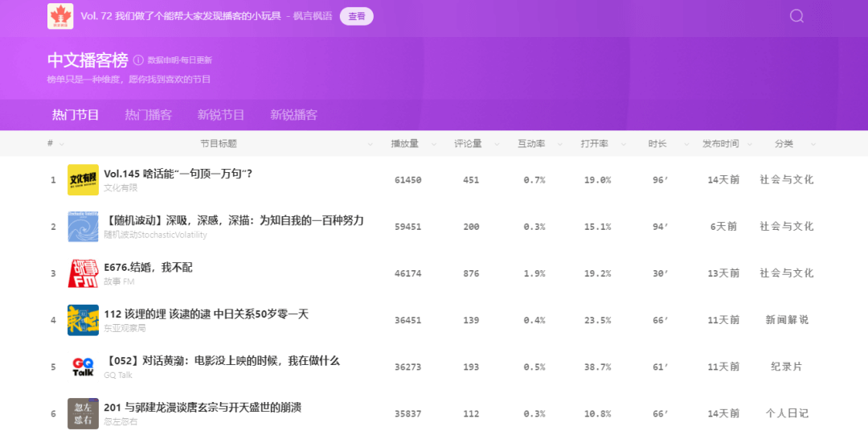This screenshot has height=439, width=868.
Task: Switch to the 新锐节目 tab
Action: [x=221, y=115]
